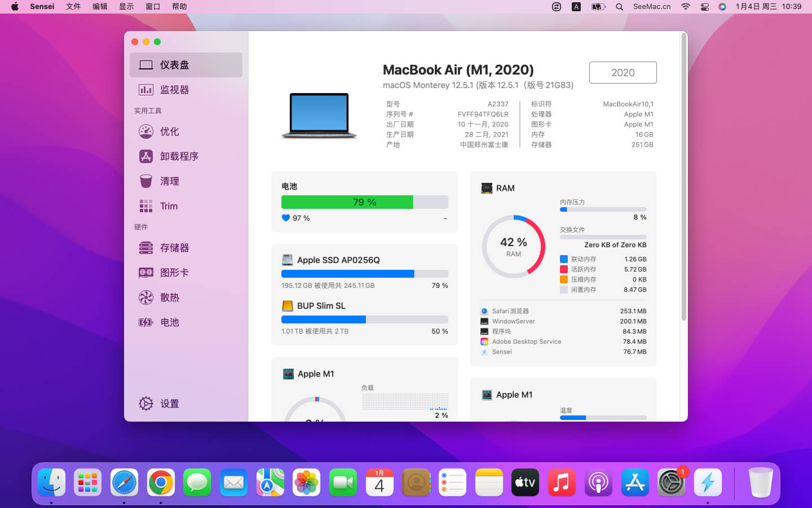
Task: Click the Sensei process lightning icon
Action: click(484, 352)
